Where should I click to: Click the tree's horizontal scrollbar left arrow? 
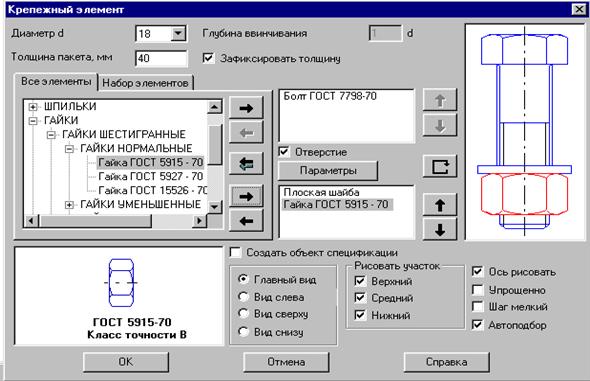pos(31,221)
